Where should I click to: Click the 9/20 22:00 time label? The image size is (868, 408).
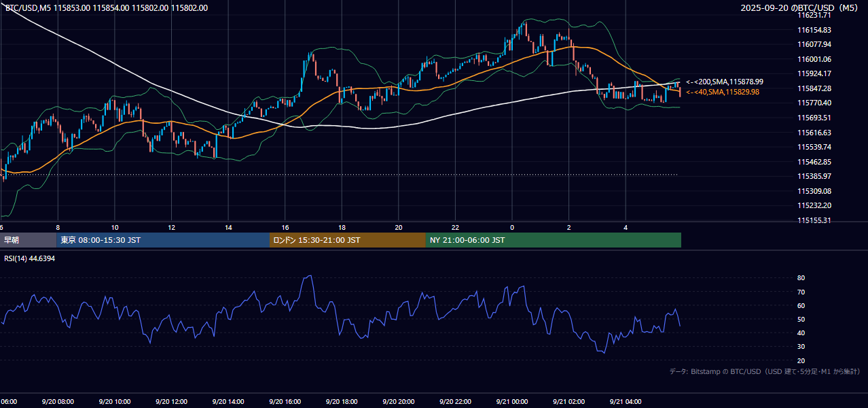(455, 402)
